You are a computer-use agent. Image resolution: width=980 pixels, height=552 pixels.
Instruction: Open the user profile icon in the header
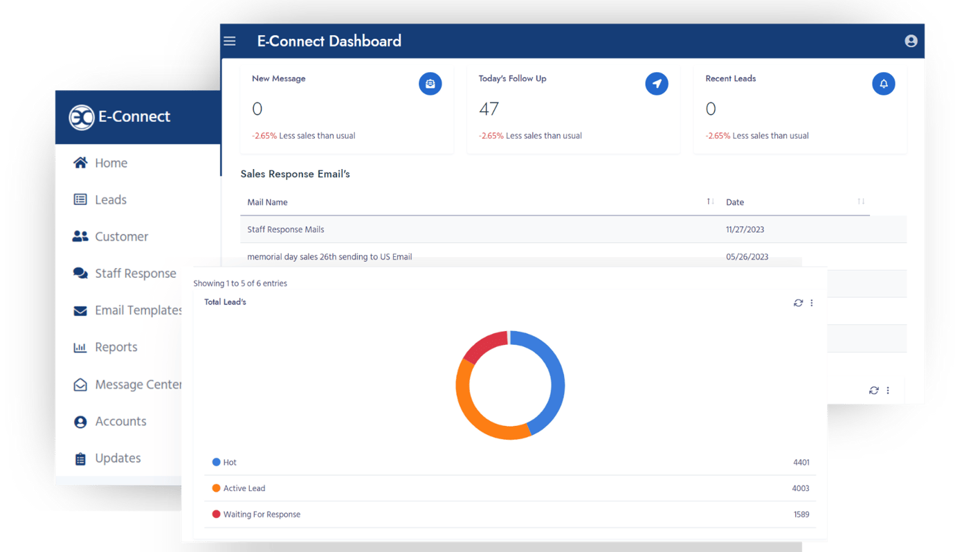point(910,41)
